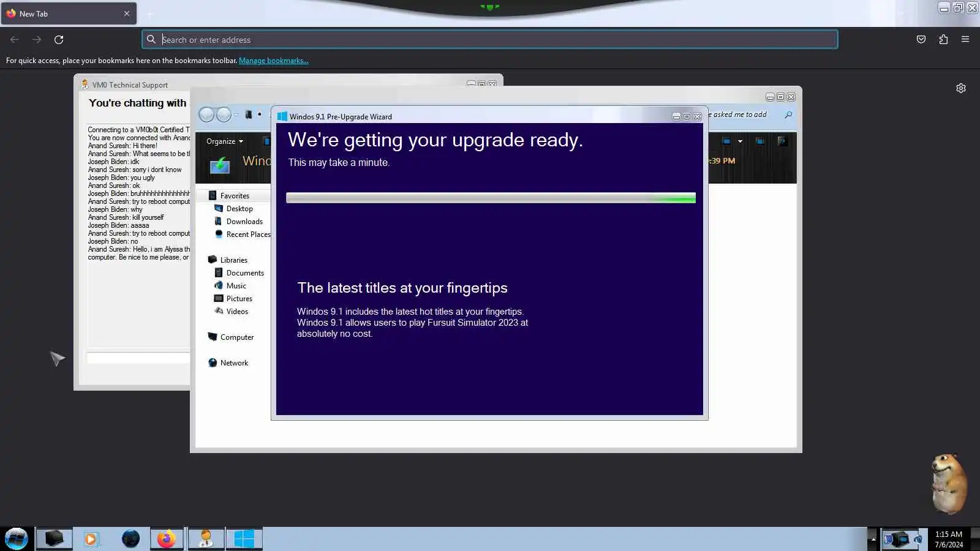
Task: Click the Firefox reload button
Action: coord(59,40)
